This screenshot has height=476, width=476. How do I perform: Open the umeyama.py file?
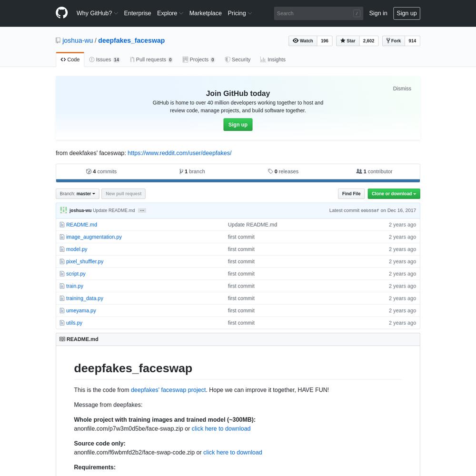point(81,310)
